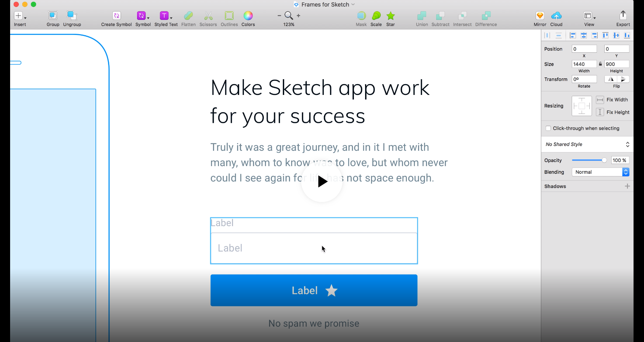This screenshot has height=342, width=644.
Task: Align layers to horizontal center
Action: tap(584, 35)
